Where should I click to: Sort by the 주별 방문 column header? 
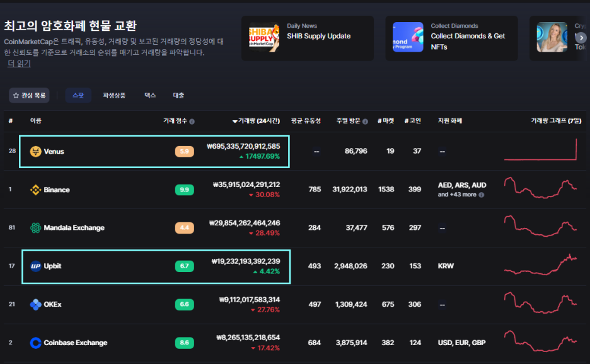pyautogui.click(x=349, y=121)
